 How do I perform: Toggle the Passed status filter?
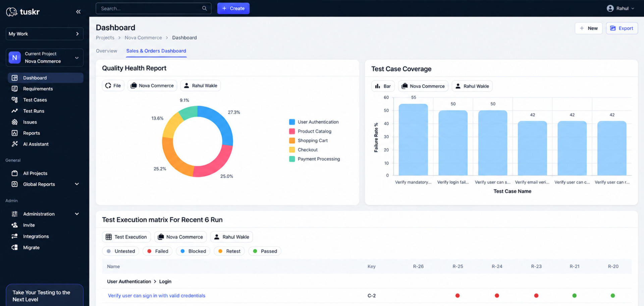[x=265, y=251]
